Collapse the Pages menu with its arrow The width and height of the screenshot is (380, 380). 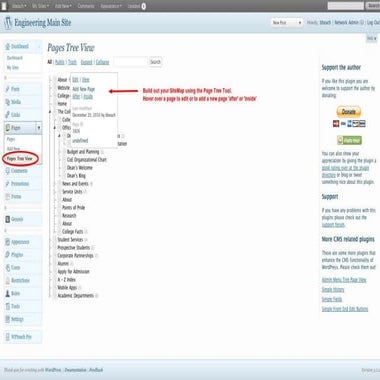[x=39, y=128]
